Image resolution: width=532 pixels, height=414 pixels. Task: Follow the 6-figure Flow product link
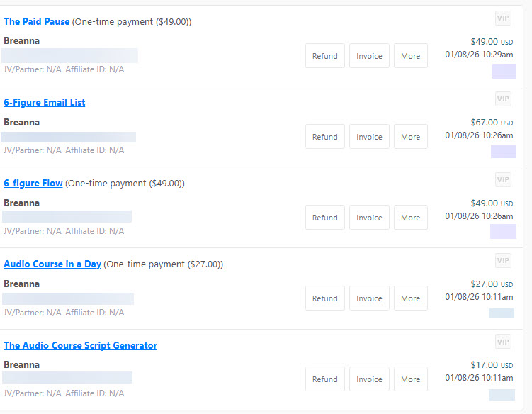click(33, 184)
